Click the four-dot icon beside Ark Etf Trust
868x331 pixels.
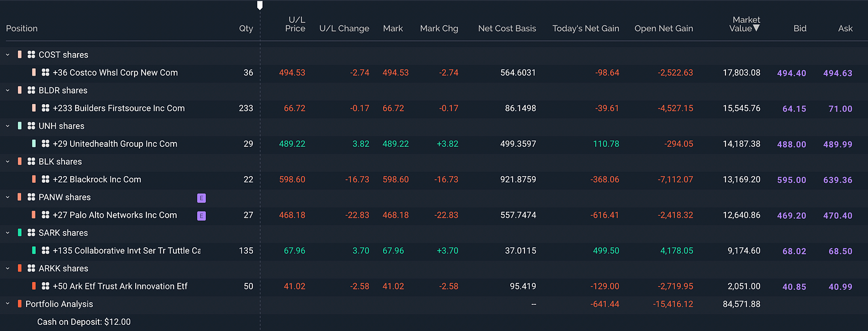pyautogui.click(x=45, y=286)
